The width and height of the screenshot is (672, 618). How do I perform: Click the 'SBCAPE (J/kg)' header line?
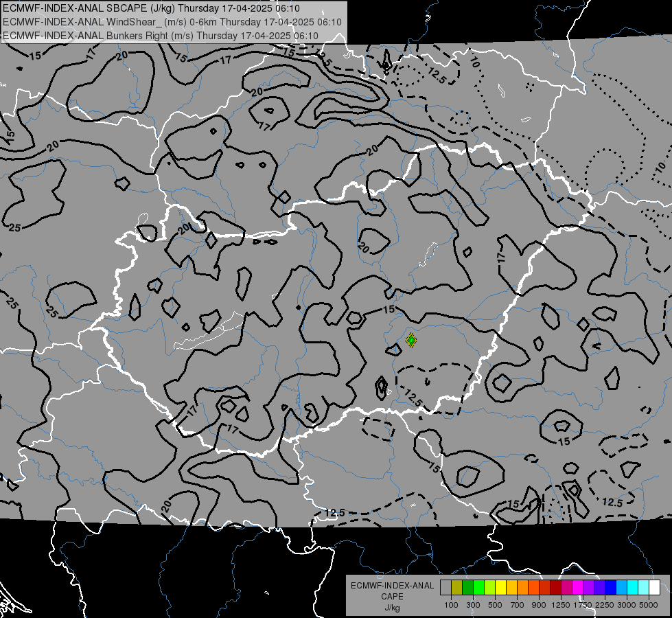(x=151, y=8)
